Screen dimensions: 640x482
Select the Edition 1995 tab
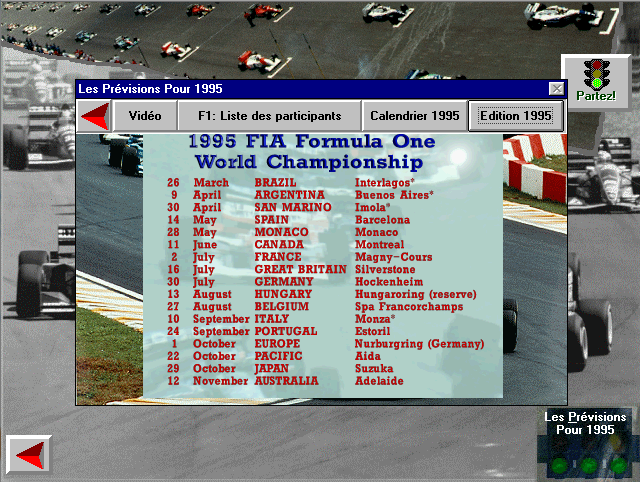[516, 116]
